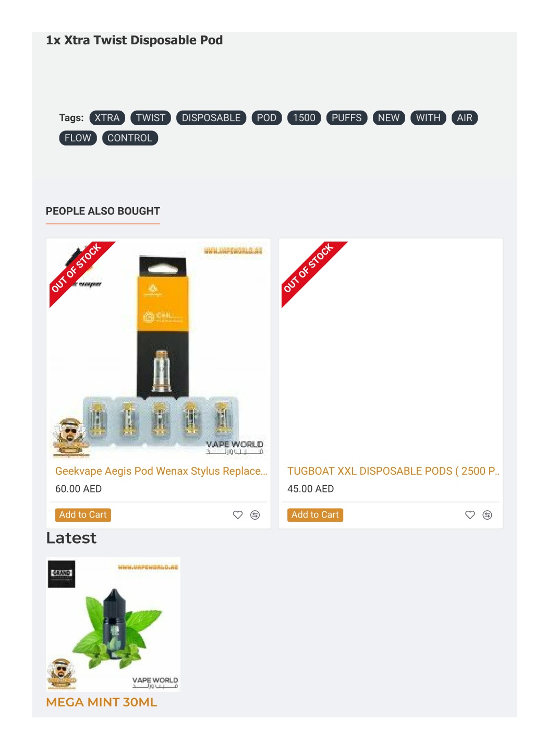Select the FLOW tag
Viewport: 534px width, 756px height.
pyautogui.click(x=78, y=138)
